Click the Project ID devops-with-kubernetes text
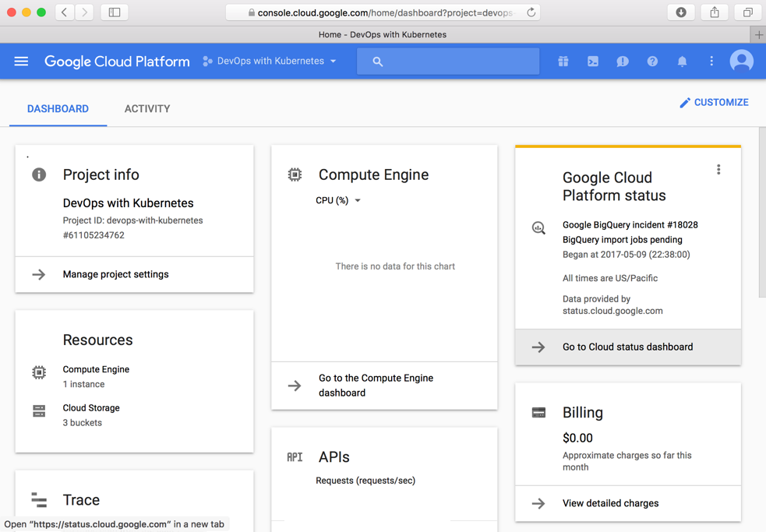 (x=133, y=220)
